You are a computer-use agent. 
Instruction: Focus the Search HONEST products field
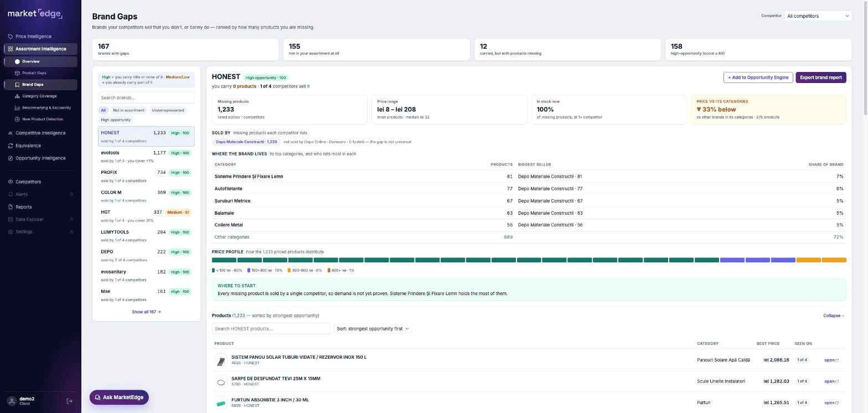(x=271, y=329)
